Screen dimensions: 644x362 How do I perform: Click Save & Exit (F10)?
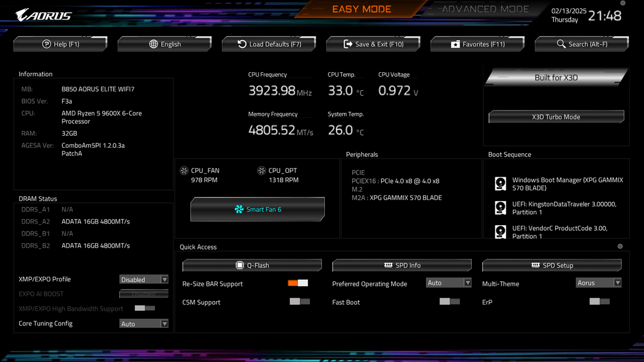click(x=373, y=44)
